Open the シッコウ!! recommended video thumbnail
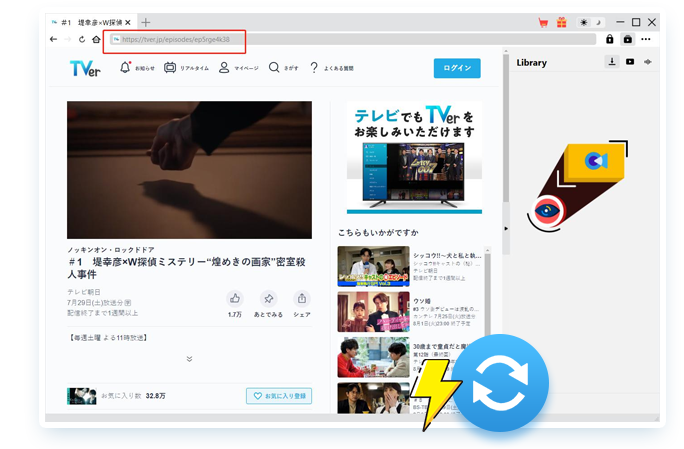This screenshot has width=684, height=449. pyautogui.click(x=373, y=266)
